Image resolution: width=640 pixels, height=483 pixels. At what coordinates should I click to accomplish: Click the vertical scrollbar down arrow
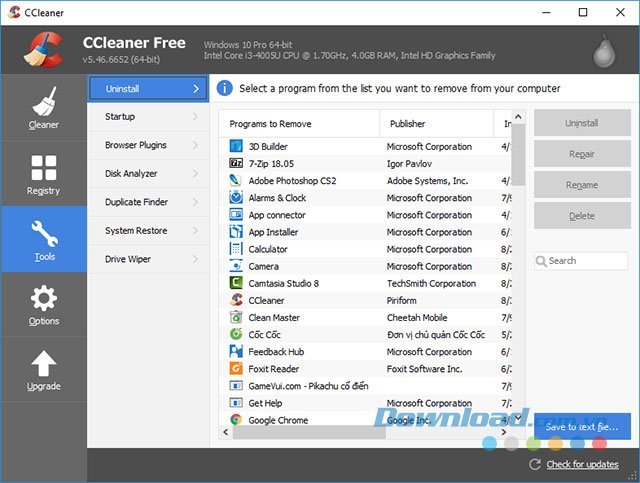[518, 418]
